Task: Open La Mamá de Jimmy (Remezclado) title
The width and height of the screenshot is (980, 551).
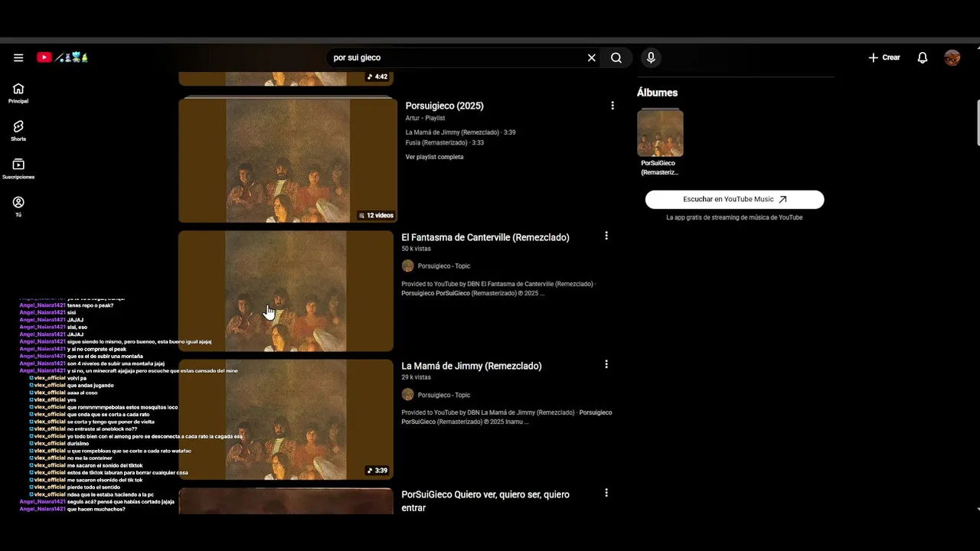Action: [x=472, y=366]
